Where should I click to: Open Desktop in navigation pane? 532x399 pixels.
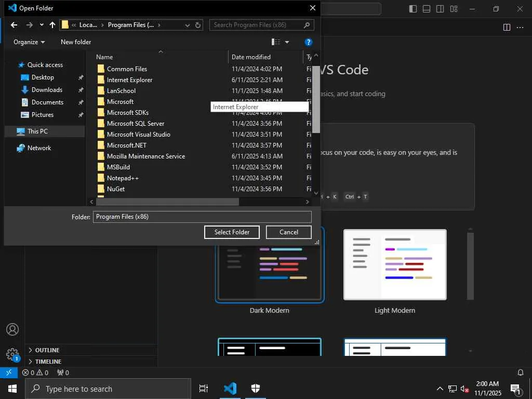(x=43, y=77)
